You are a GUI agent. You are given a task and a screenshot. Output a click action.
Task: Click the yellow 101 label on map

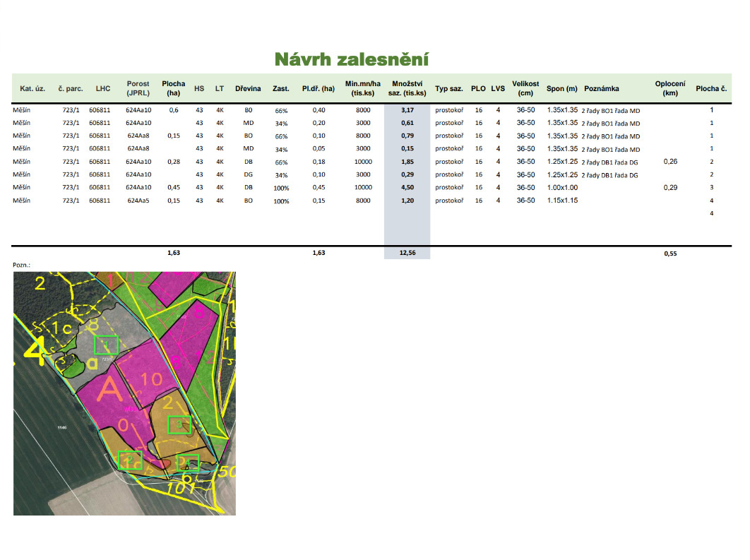[181, 488]
